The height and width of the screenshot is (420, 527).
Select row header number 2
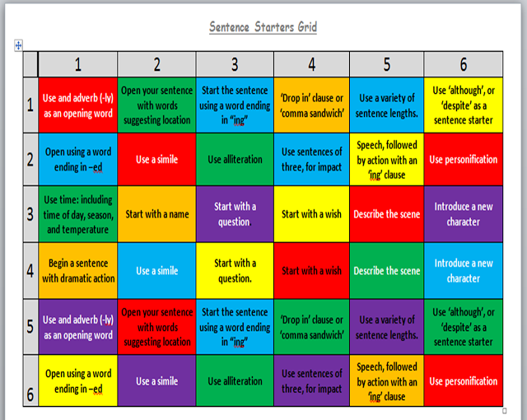[30, 160]
